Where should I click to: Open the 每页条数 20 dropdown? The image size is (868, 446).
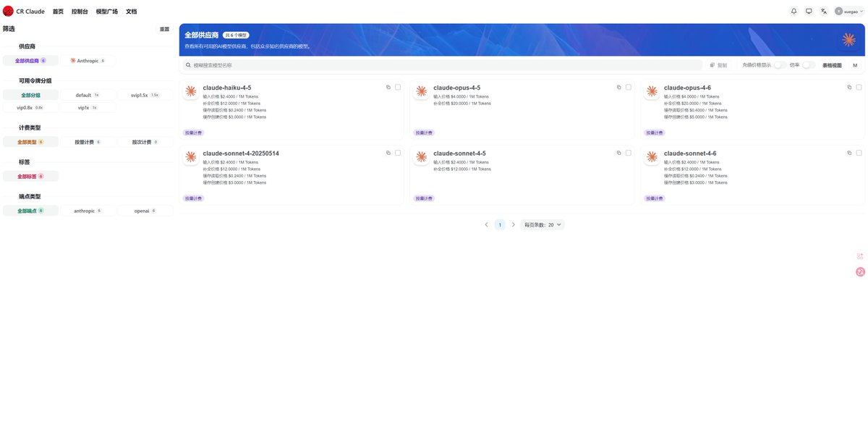542,224
